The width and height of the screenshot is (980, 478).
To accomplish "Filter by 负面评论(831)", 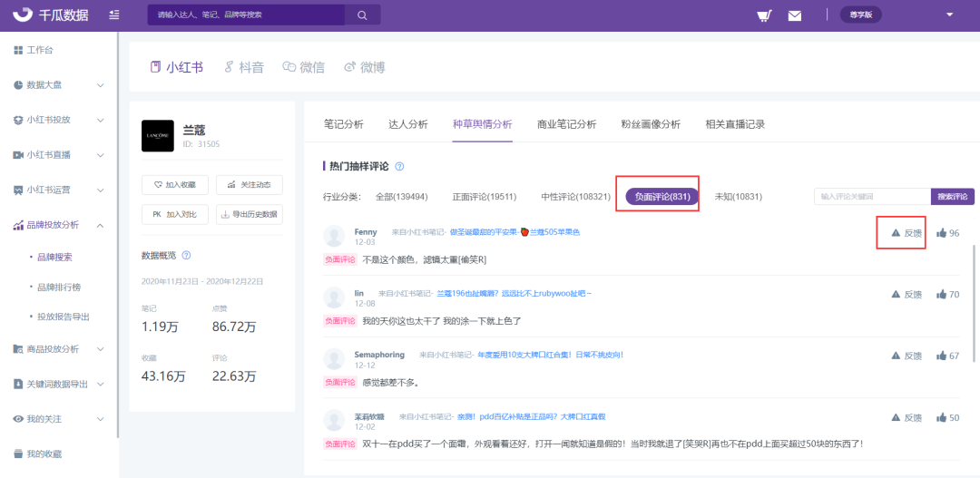I will pyautogui.click(x=661, y=197).
